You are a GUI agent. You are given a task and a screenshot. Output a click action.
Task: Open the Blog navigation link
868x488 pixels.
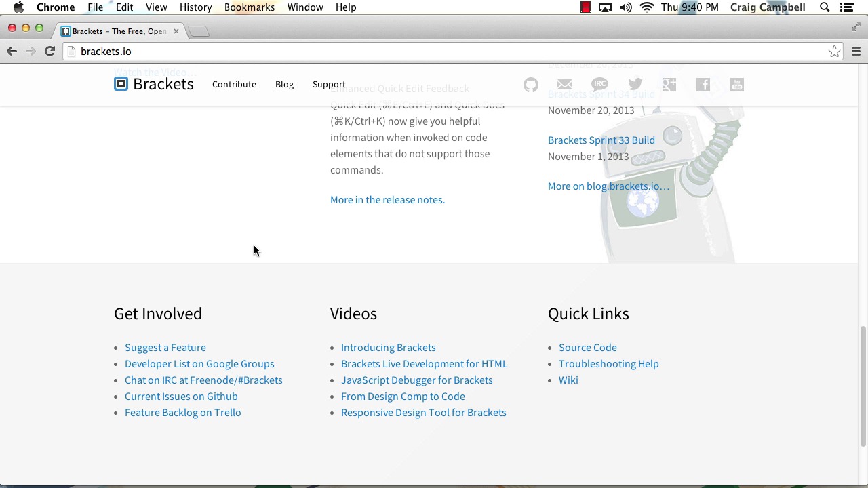coord(284,85)
